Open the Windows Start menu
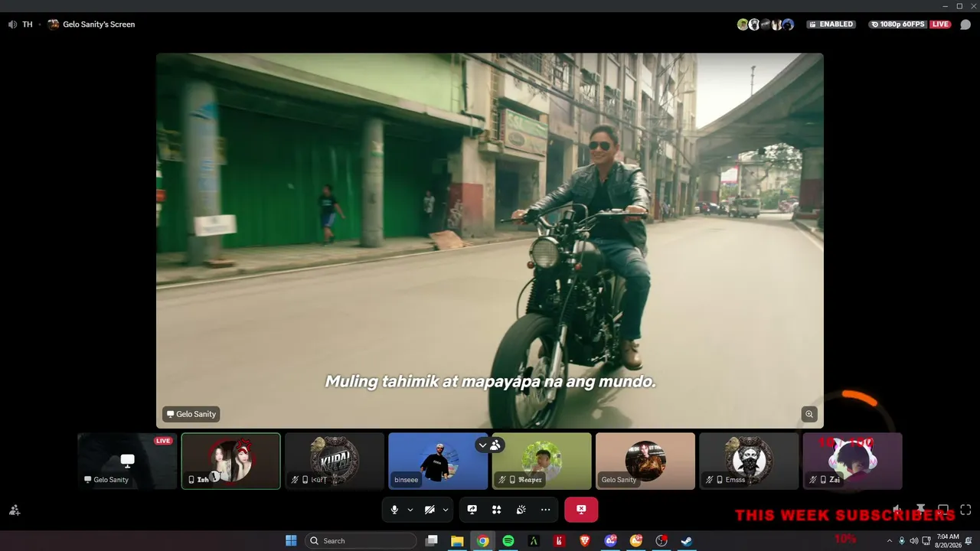The height and width of the screenshot is (551, 980). point(291,541)
